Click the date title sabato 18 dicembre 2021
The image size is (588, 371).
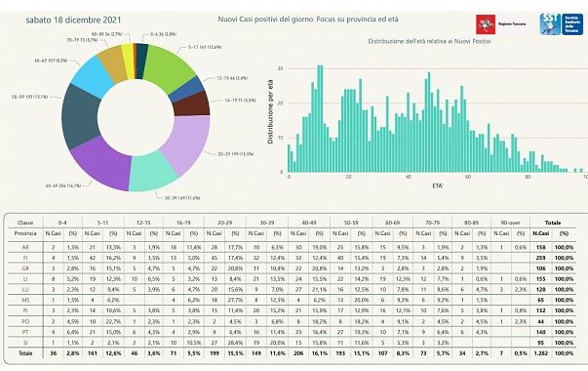pyautogui.click(x=73, y=20)
